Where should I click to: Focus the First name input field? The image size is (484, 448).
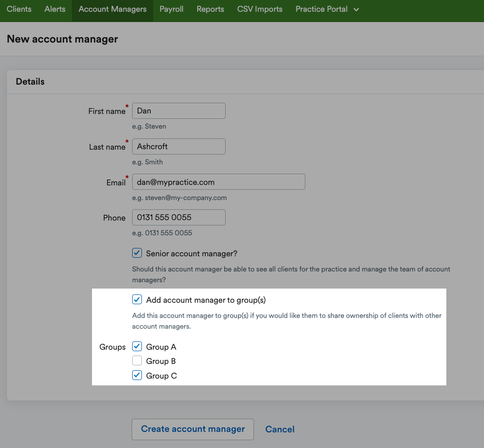pyautogui.click(x=179, y=111)
